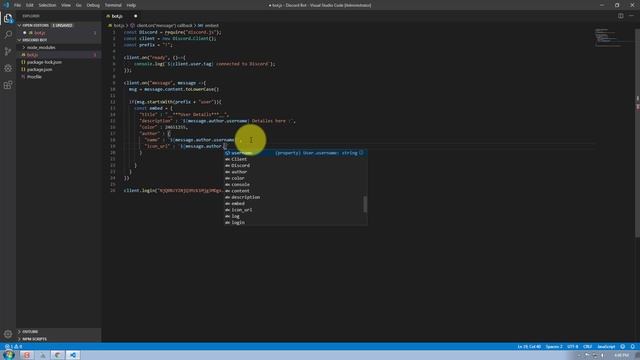Choose the description autocomplete suggestion
The image size is (640, 360).
tap(295, 197)
